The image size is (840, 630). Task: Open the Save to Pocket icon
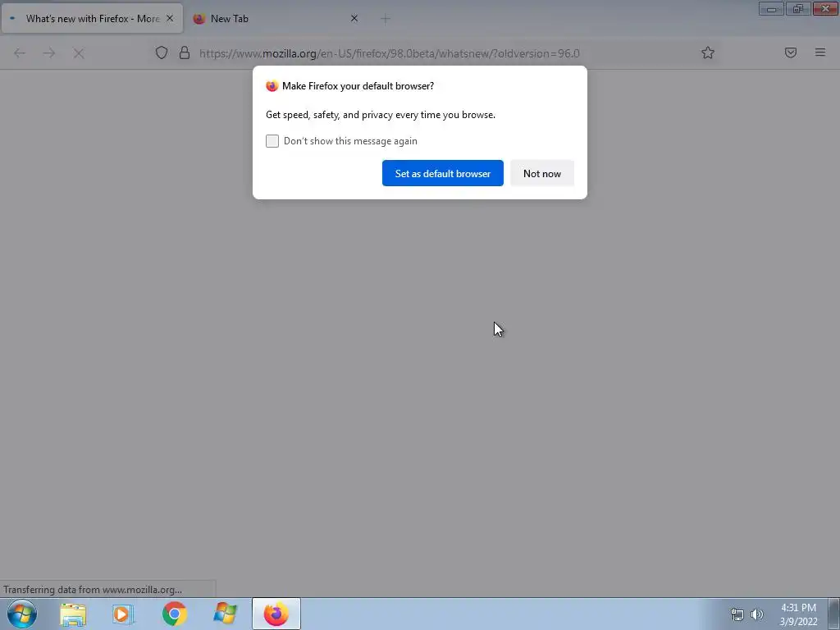(790, 52)
